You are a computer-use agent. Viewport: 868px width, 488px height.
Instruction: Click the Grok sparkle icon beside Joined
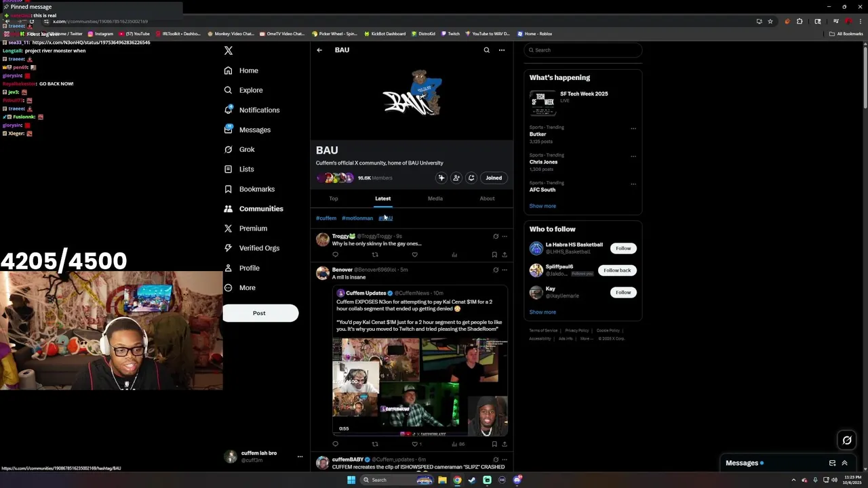click(441, 178)
